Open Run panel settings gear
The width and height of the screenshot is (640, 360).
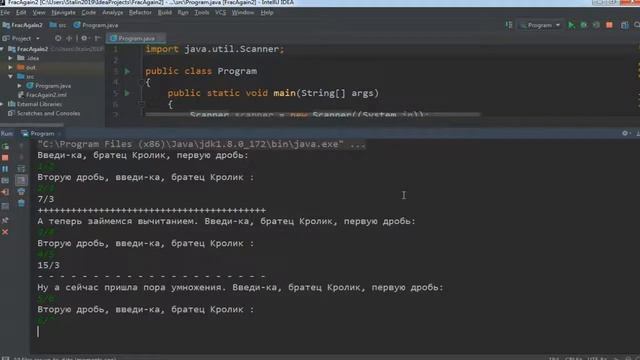point(625,133)
